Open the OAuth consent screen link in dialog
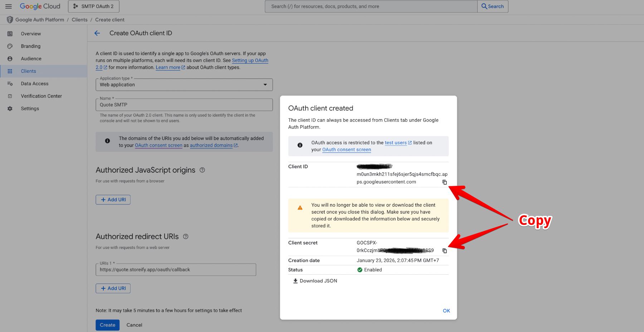 (346, 150)
